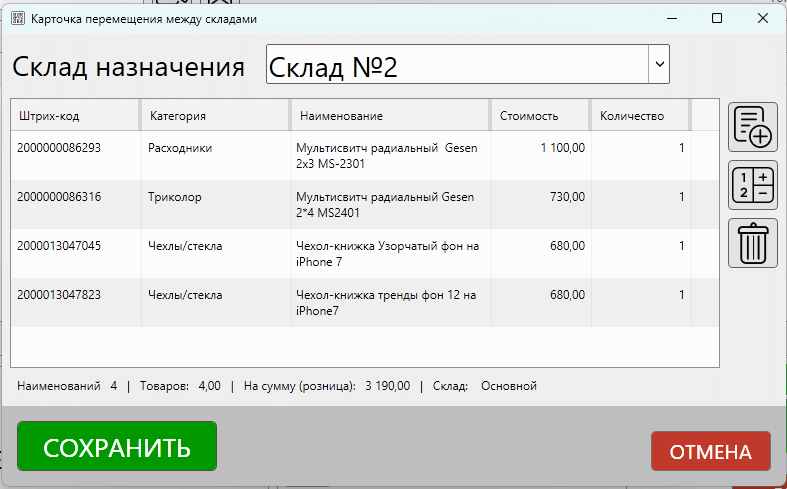
Task: Sort by Наименование column header
Action: [390, 116]
